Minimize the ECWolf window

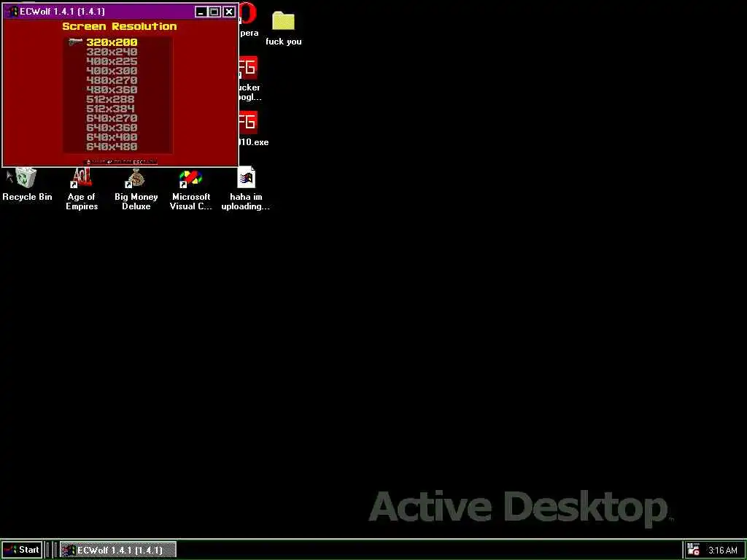[x=201, y=12]
